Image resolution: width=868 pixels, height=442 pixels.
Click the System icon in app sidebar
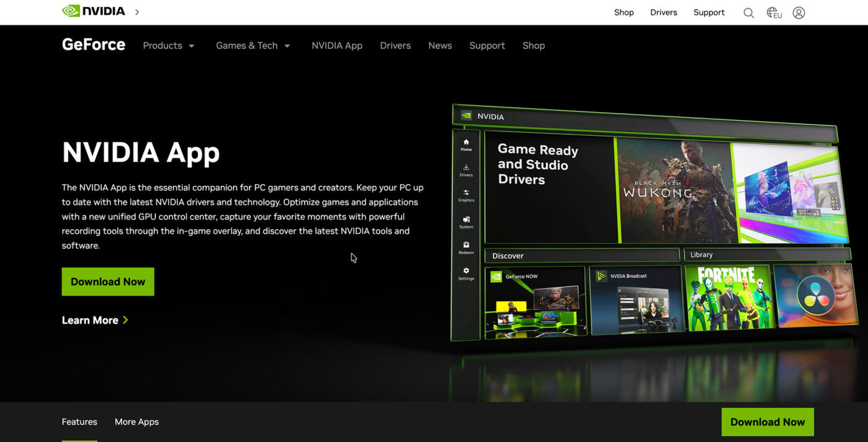tap(466, 222)
